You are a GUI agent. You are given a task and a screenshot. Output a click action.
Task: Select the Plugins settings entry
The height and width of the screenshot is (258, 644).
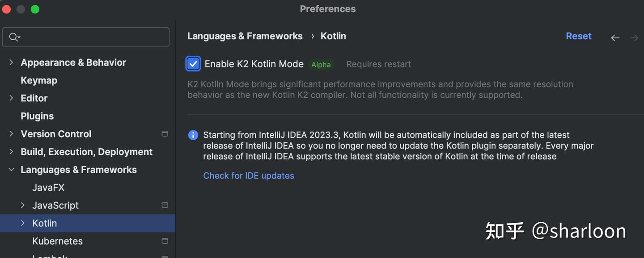tap(37, 116)
